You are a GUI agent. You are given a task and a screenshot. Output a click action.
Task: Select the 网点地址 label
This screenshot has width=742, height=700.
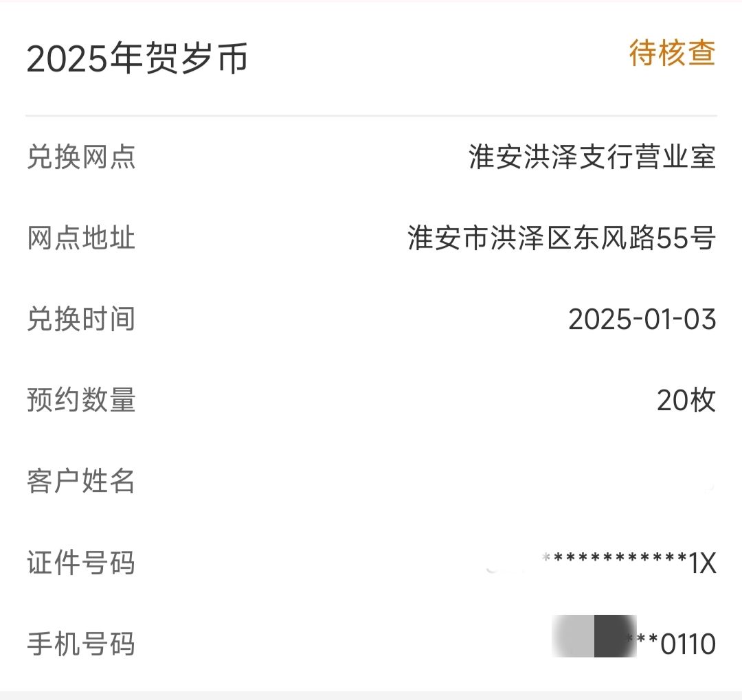point(81,238)
